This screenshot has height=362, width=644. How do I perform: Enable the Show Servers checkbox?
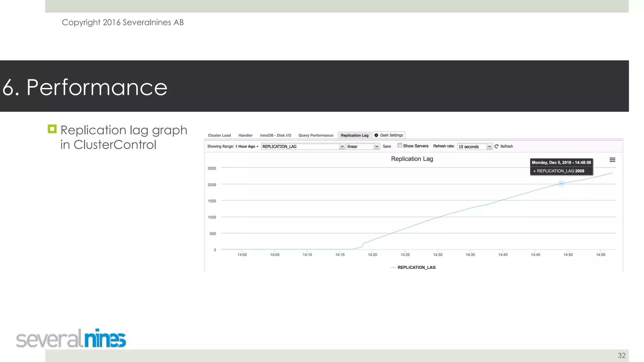pos(400,145)
